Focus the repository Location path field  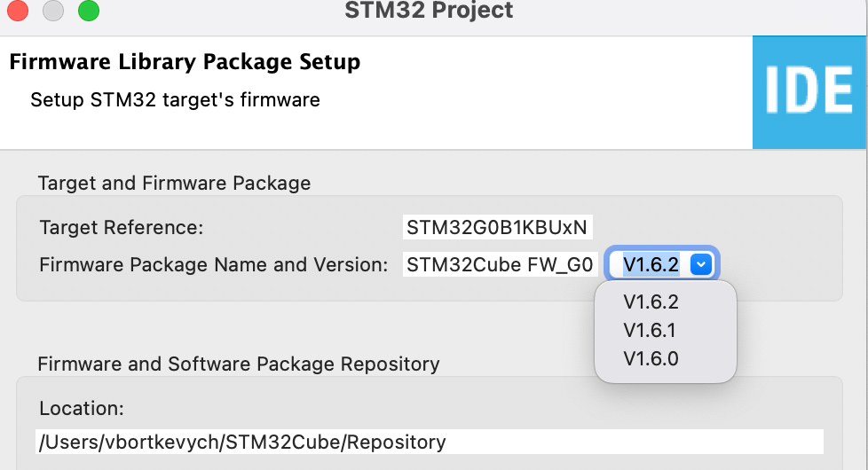click(x=430, y=442)
